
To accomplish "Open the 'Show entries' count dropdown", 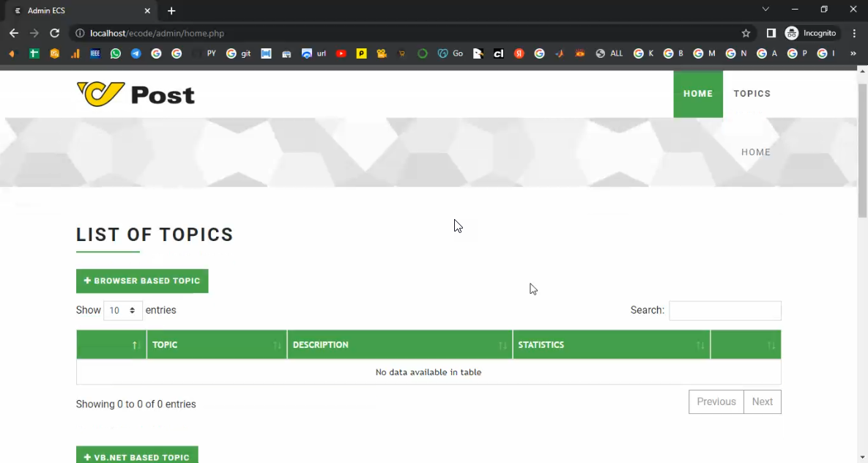I will (x=122, y=311).
